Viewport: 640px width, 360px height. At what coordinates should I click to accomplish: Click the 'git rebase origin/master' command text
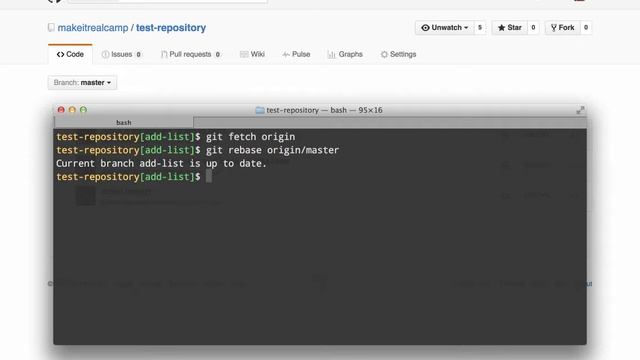tap(272, 150)
